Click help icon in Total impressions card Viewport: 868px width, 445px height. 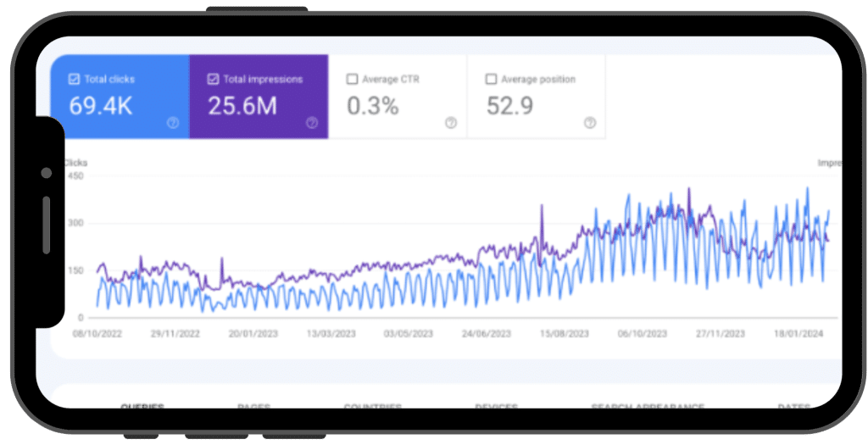[312, 123]
